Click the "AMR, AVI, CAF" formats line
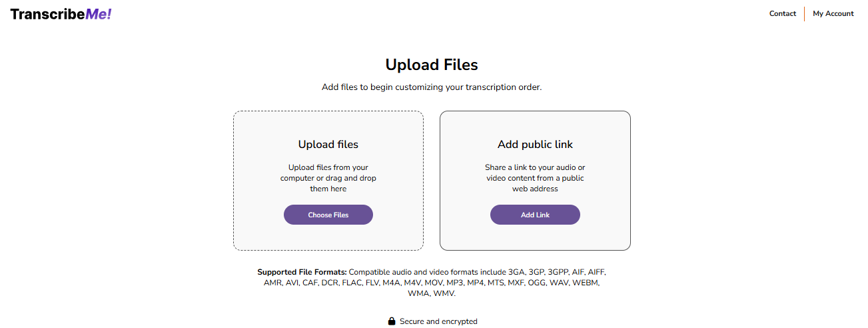The height and width of the screenshot is (328, 868). [432, 283]
